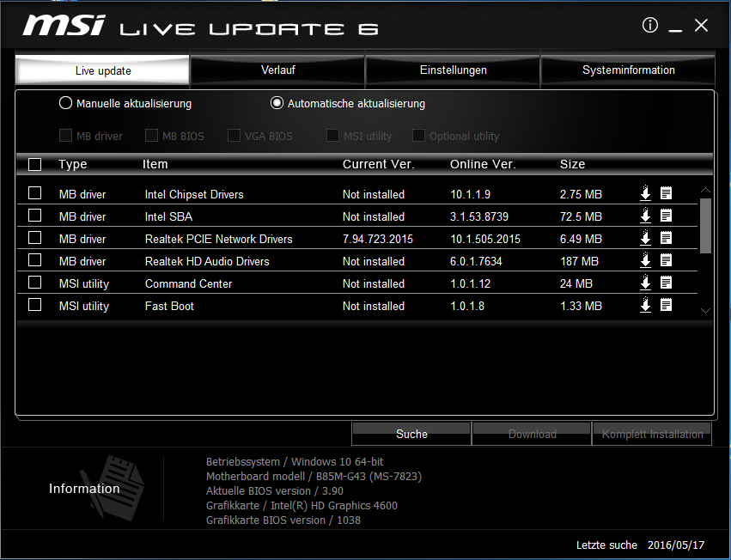The height and width of the screenshot is (560, 731).
Task: Click the Suche button
Action: (x=411, y=434)
